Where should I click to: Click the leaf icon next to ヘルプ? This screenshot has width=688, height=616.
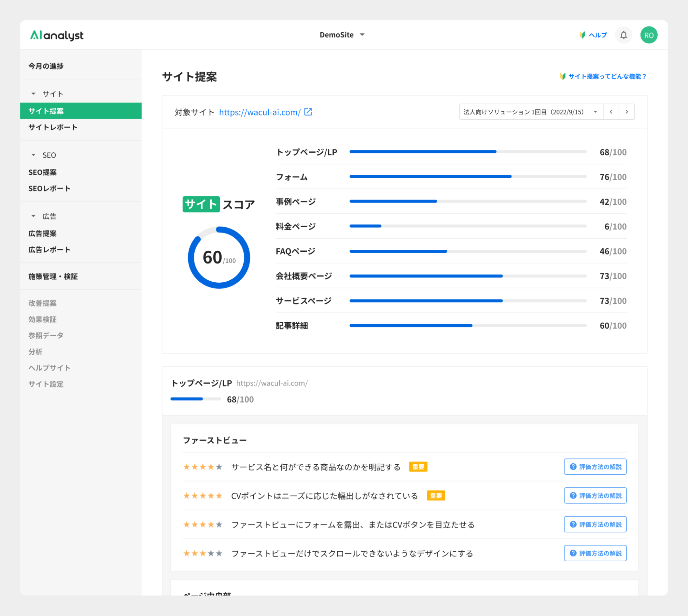tap(582, 35)
